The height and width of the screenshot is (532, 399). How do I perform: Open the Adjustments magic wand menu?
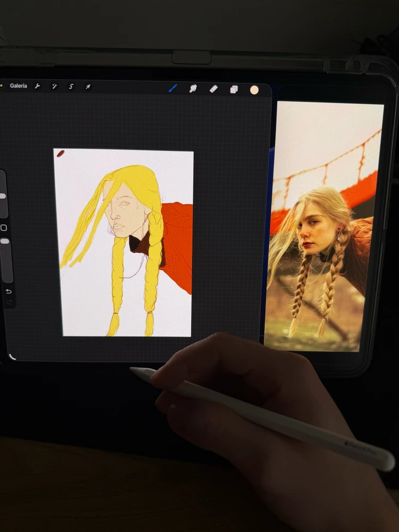[54, 87]
